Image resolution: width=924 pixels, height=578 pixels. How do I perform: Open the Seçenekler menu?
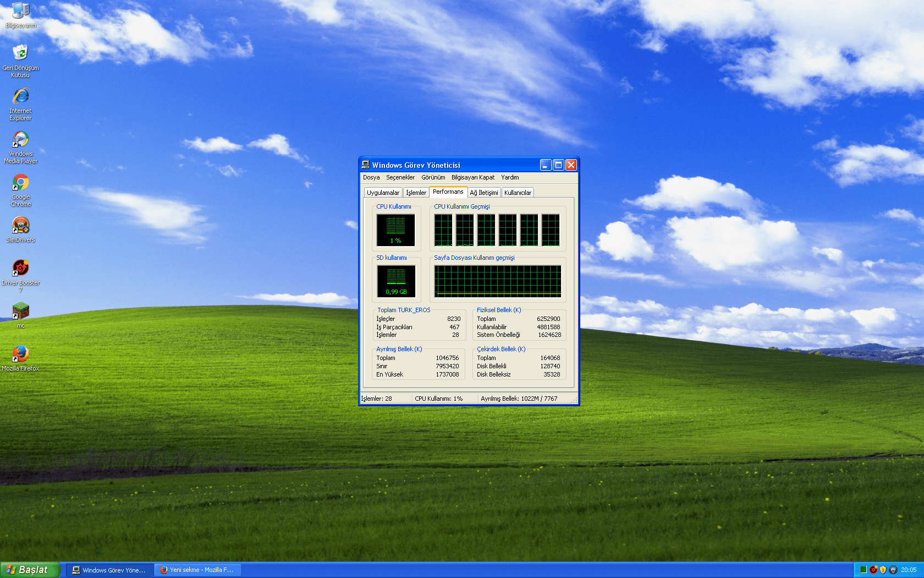400,177
